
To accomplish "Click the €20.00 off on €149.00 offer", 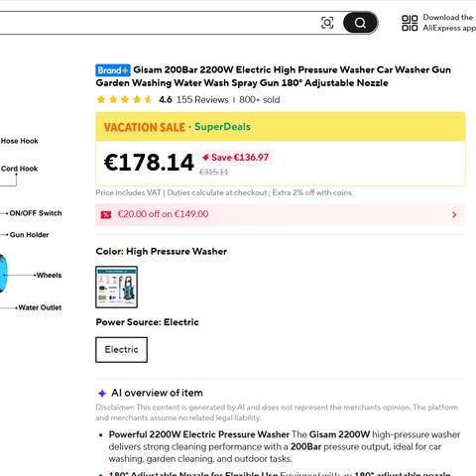I will pos(163,214).
